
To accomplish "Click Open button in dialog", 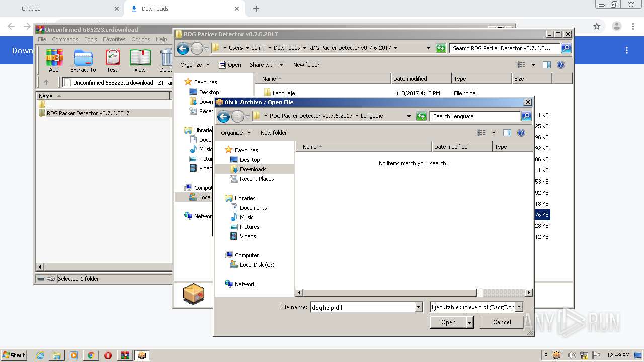I will click(x=448, y=322).
